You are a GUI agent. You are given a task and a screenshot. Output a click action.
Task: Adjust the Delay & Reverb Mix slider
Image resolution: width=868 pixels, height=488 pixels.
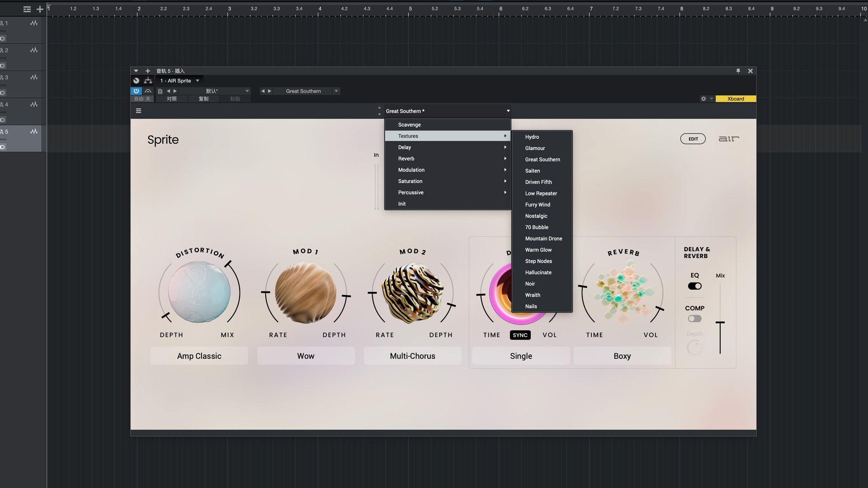point(720,322)
